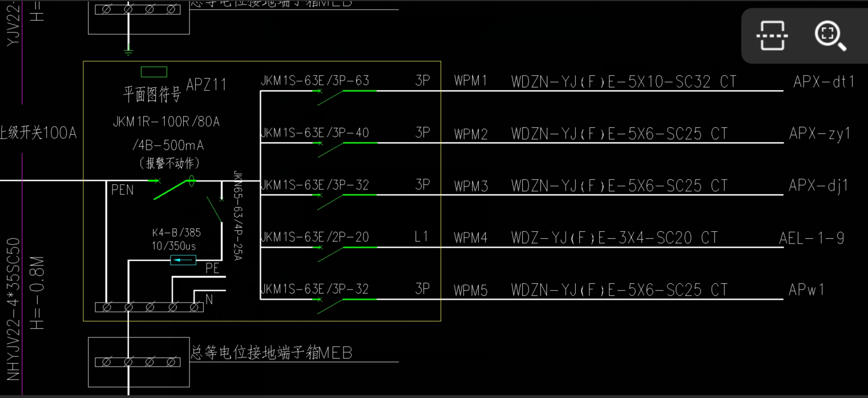Screen dimensions: 868x398
Task: Select the JKM1R-100R/80A main breaker text
Action: 166,122
